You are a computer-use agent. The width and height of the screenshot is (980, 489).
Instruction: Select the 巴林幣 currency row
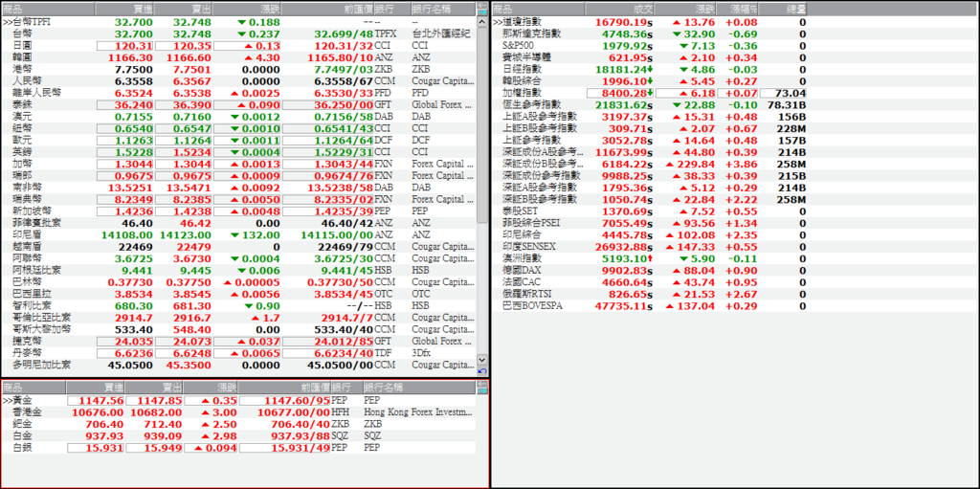pyautogui.click(x=238, y=282)
